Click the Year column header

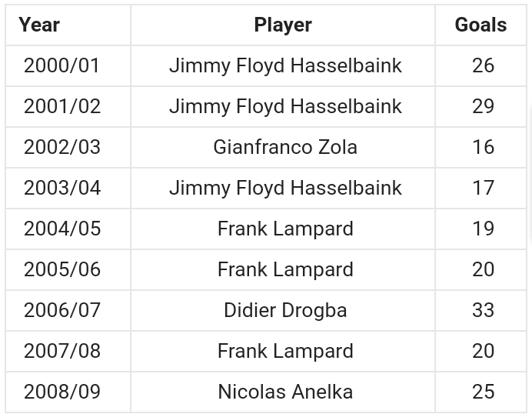pos(39,25)
